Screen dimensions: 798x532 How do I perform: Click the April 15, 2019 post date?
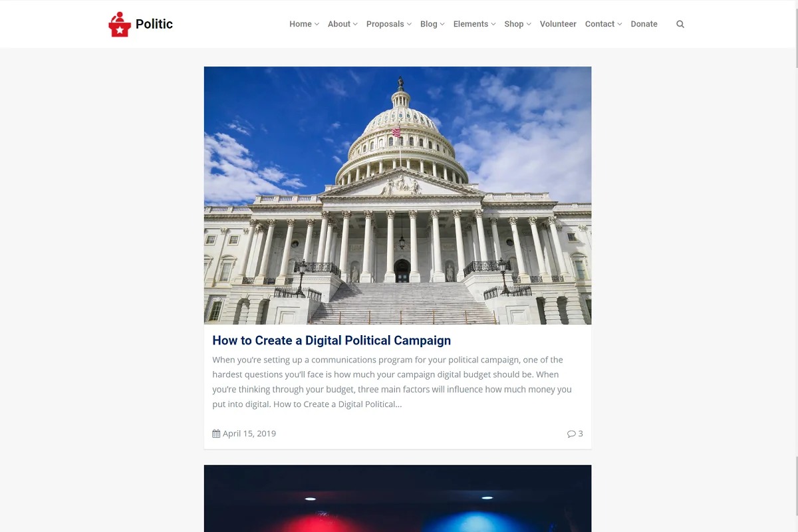tap(249, 434)
